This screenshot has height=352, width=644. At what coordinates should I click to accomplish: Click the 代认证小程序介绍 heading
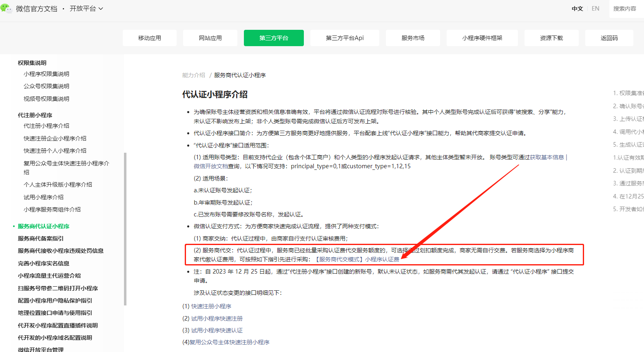[215, 94]
